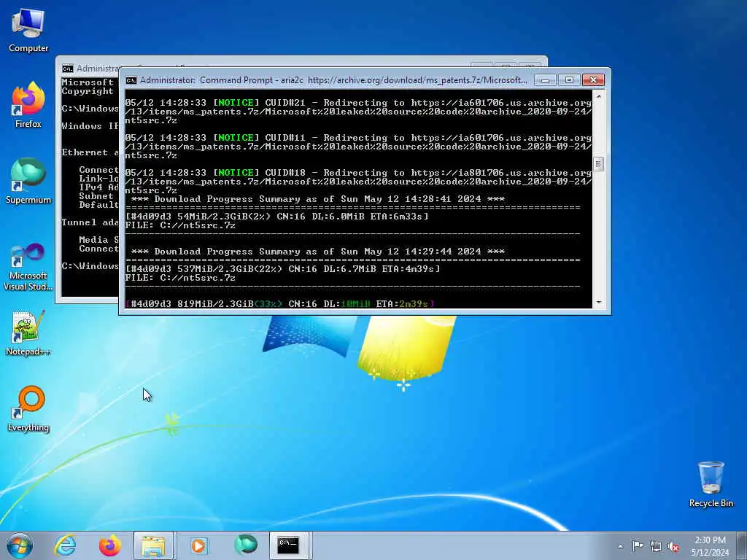The image size is (747, 560).
Task: Open Windows Media Player taskbar icon
Action: (198, 545)
